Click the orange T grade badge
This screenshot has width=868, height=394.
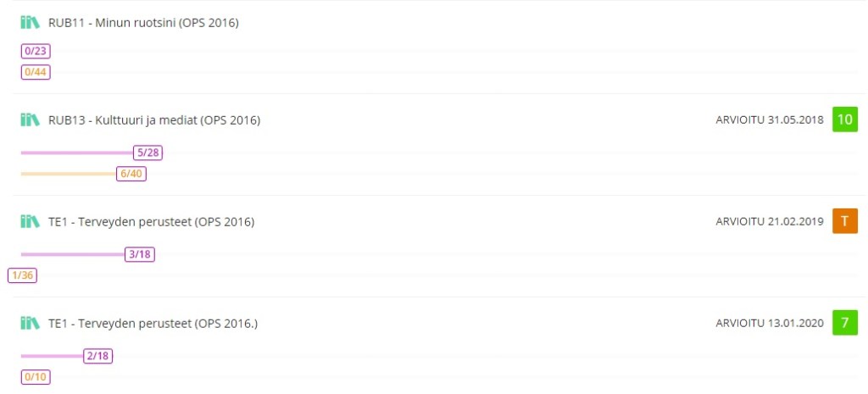point(845,221)
